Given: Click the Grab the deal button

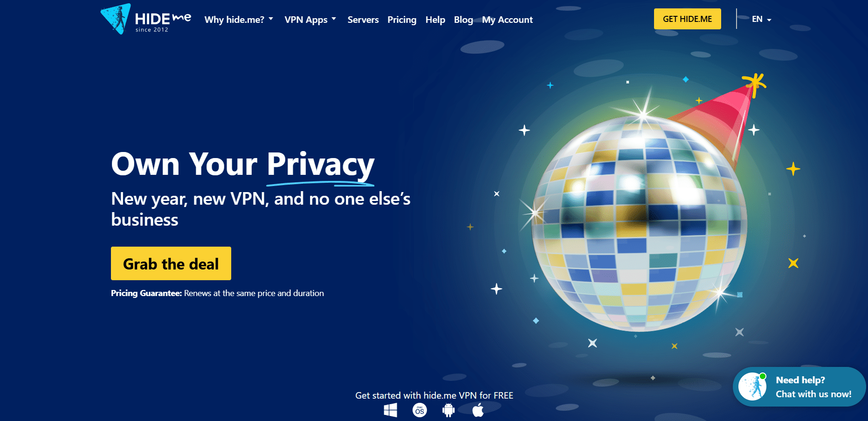Looking at the screenshot, I should pos(171,263).
